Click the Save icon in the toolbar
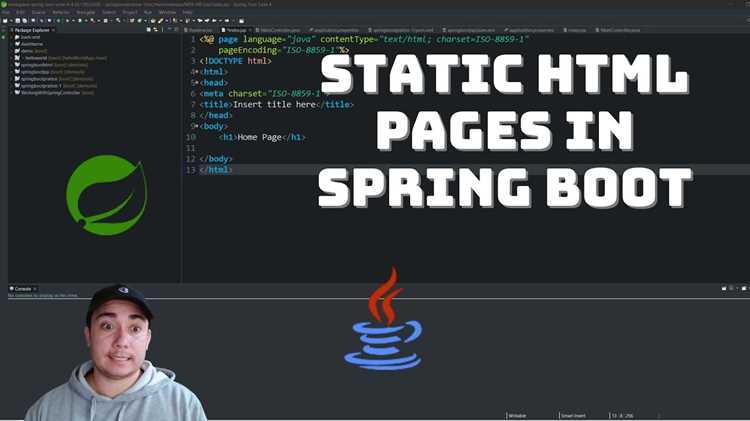 pyautogui.click(x=18, y=21)
